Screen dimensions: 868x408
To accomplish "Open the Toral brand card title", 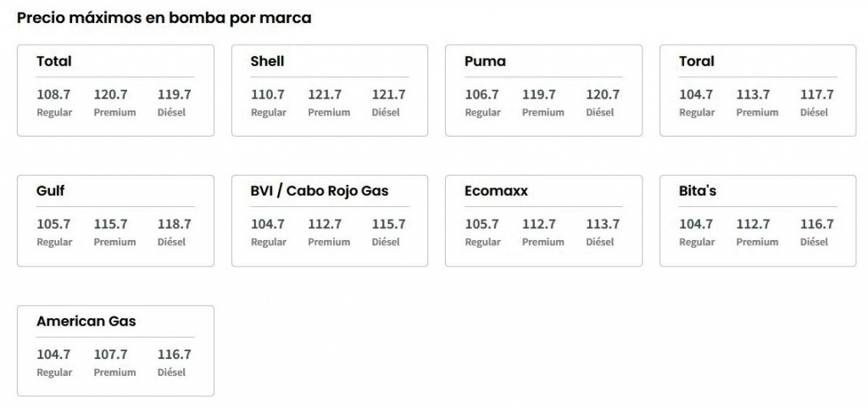I will 697,61.
